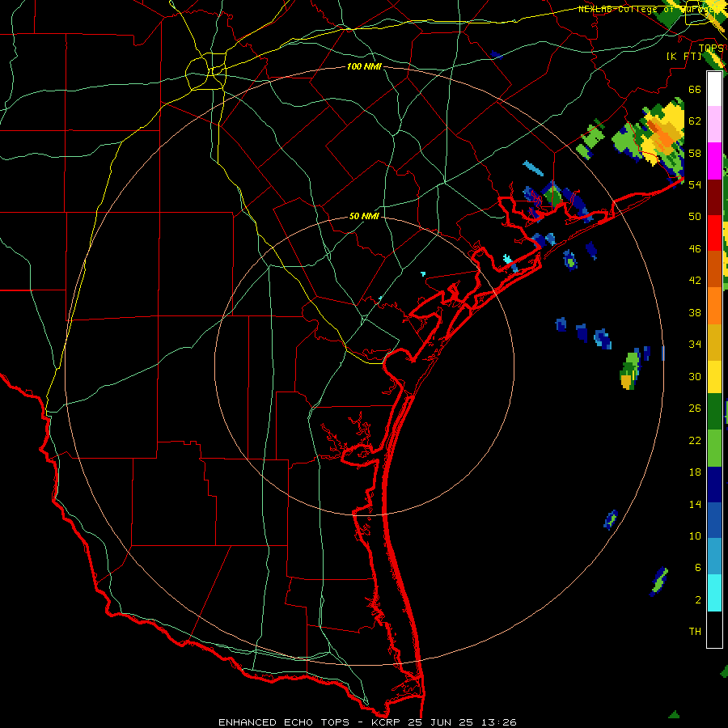Select the light green legend swatch near 22
The image size is (728, 728).
click(714, 448)
